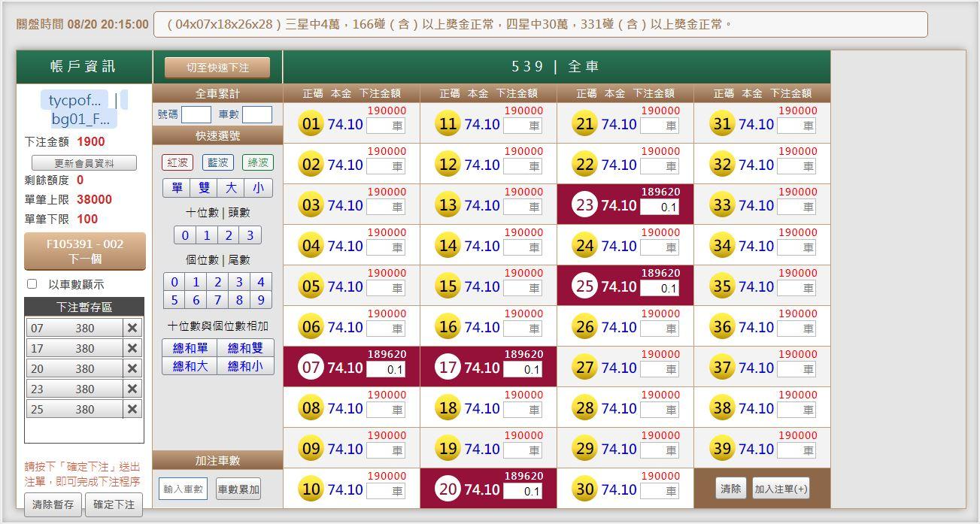Select yellow number ball 01

click(x=311, y=124)
